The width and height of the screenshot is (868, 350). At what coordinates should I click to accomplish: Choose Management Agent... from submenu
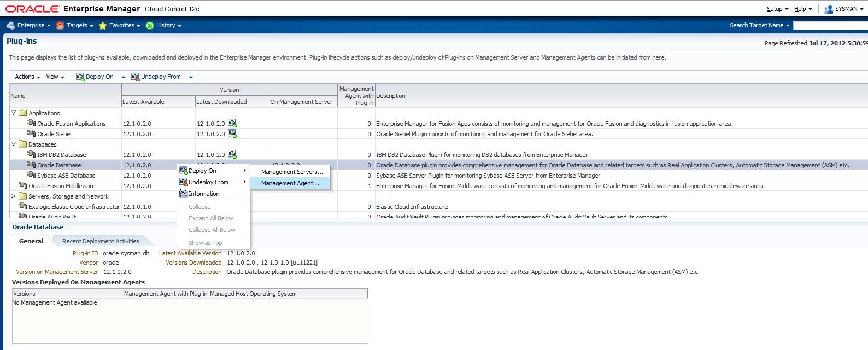290,183
